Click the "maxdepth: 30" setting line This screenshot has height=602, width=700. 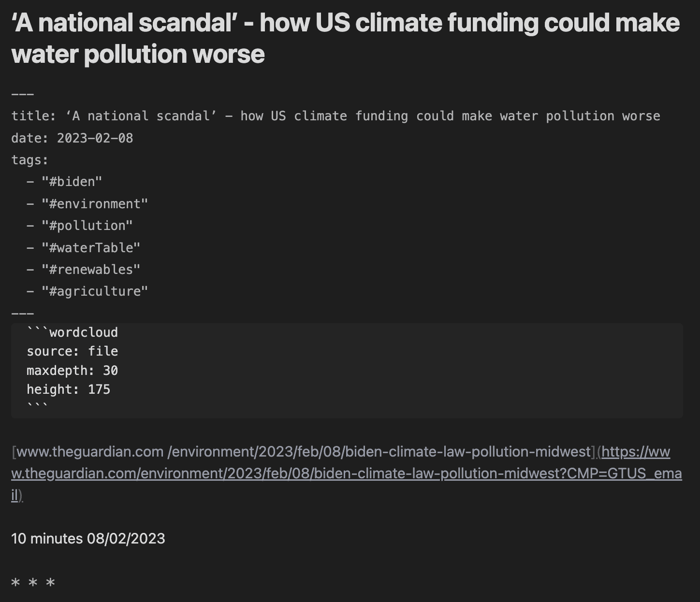(73, 371)
